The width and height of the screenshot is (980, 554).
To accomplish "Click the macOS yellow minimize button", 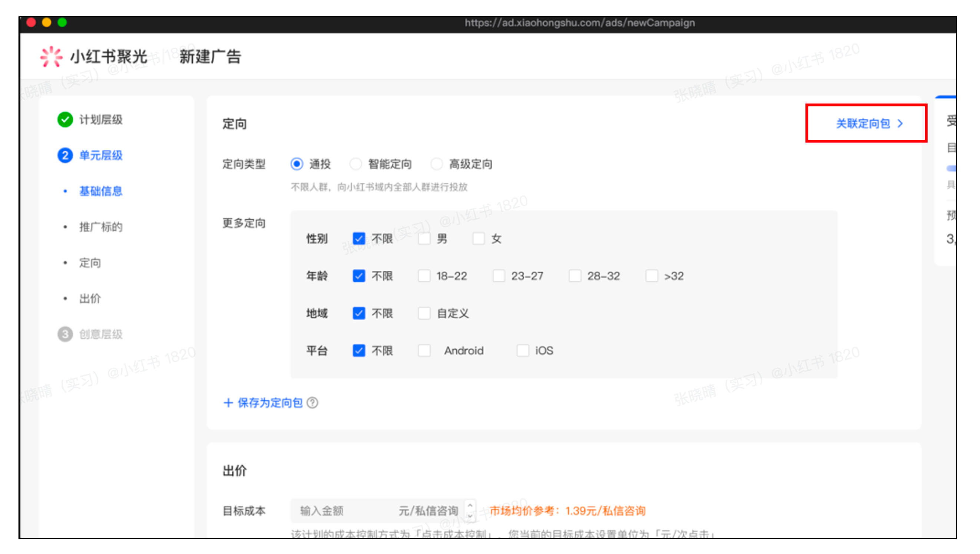I will pos(46,23).
